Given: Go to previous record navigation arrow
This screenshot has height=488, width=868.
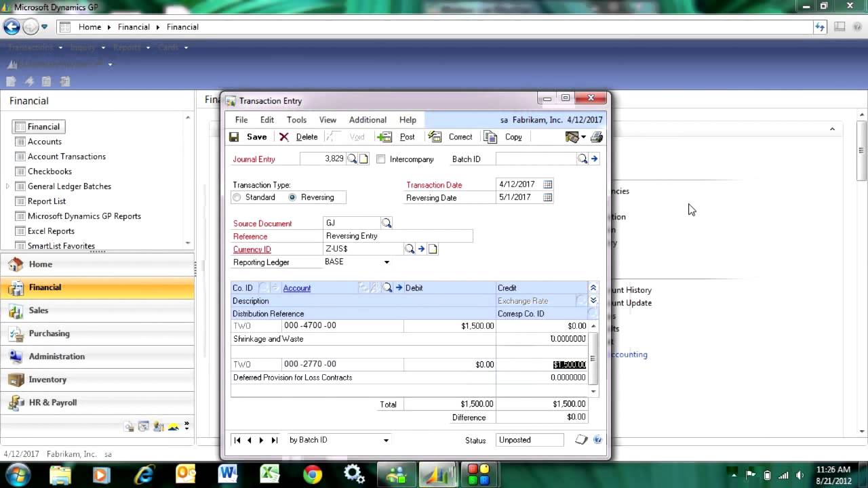Looking at the screenshot, I should point(250,440).
